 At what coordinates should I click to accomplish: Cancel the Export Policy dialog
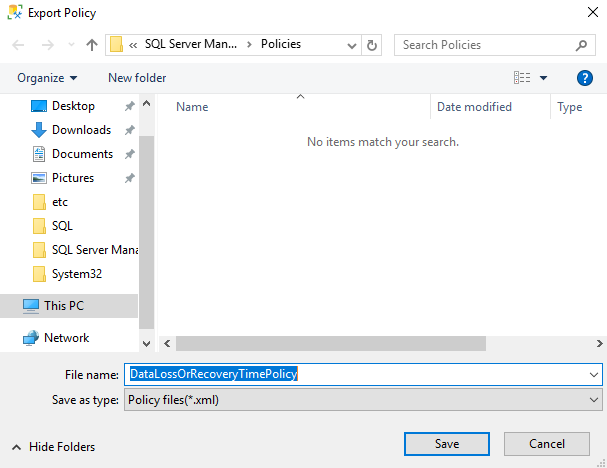pyautogui.click(x=547, y=444)
